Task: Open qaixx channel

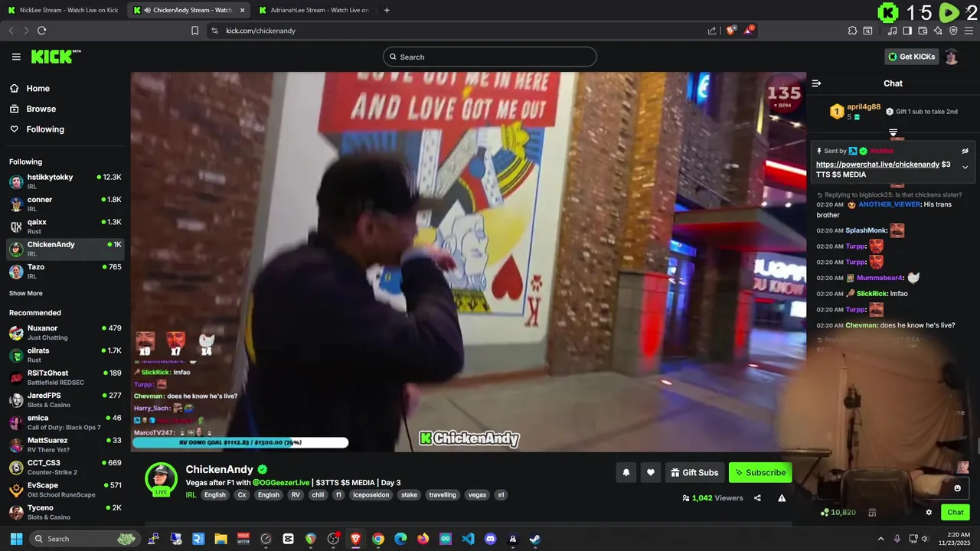Action: (65, 227)
